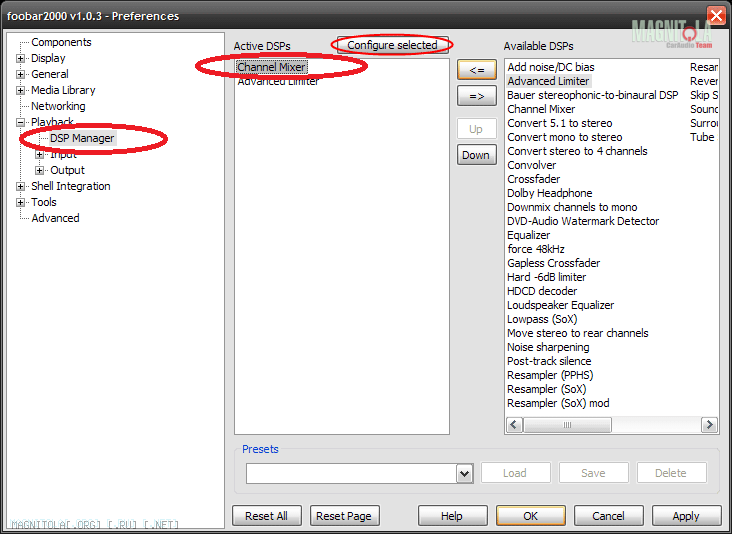
Task: Select Crossfader in Available DSPs
Action: 534,179
